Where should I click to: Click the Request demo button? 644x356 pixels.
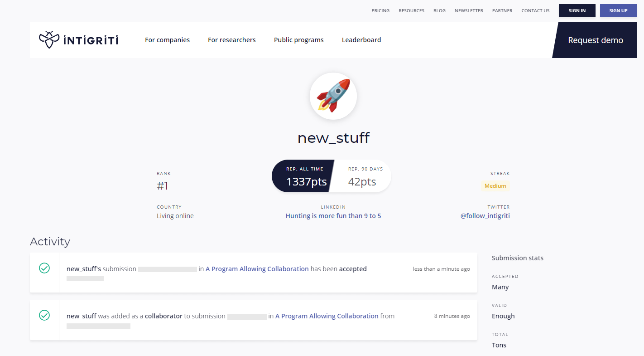coord(595,40)
